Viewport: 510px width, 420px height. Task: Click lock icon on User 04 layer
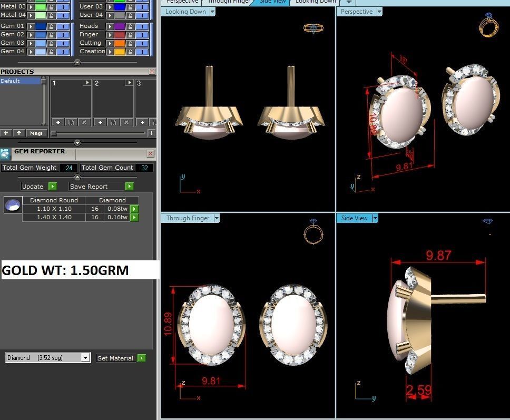[130, 15]
